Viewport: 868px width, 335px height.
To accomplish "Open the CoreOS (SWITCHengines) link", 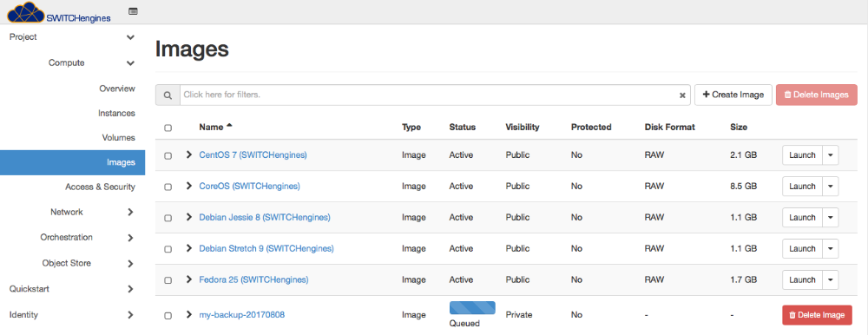I will tap(250, 186).
